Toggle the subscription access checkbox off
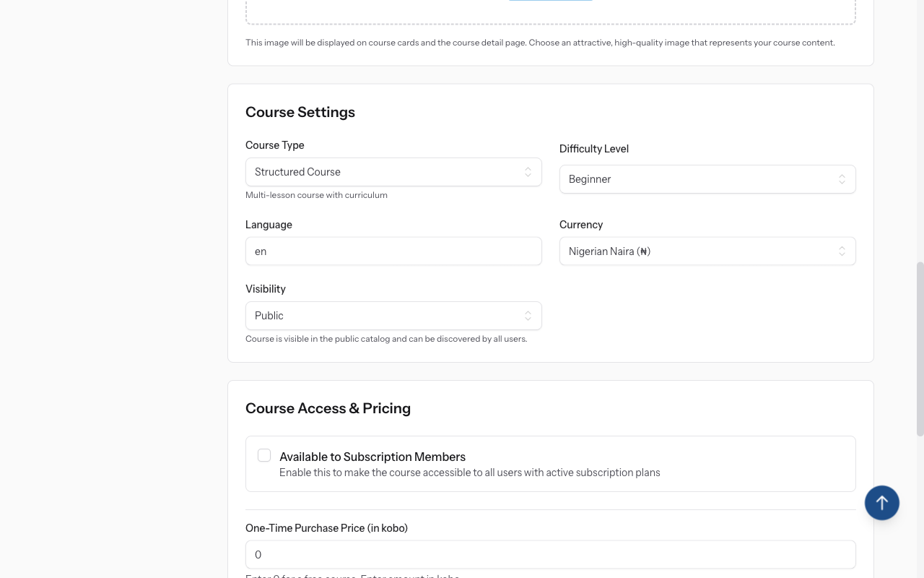Screen dimensions: 924x578 point(264,455)
